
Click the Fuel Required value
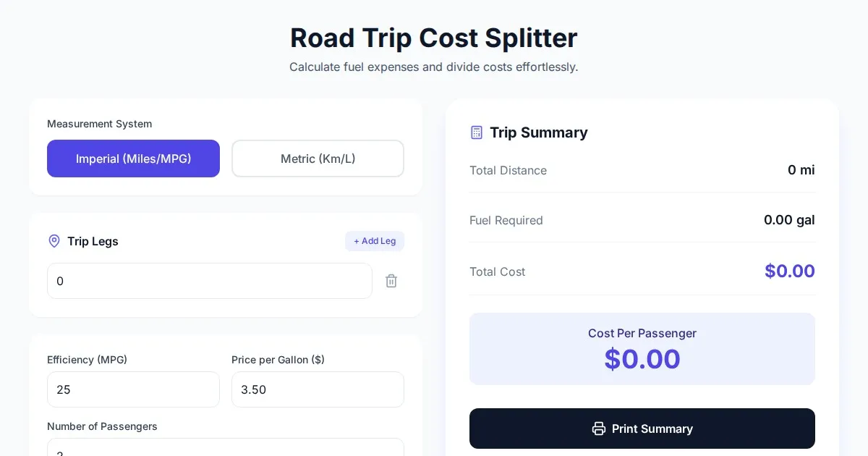click(788, 220)
